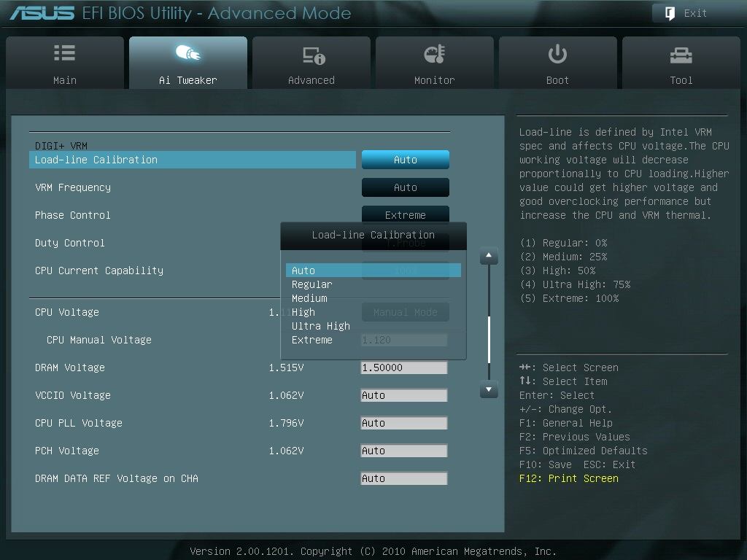Click the VCCIO Voltage Auto field
The width and height of the screenshot is (747, 560).
click(x=404, y=395)
